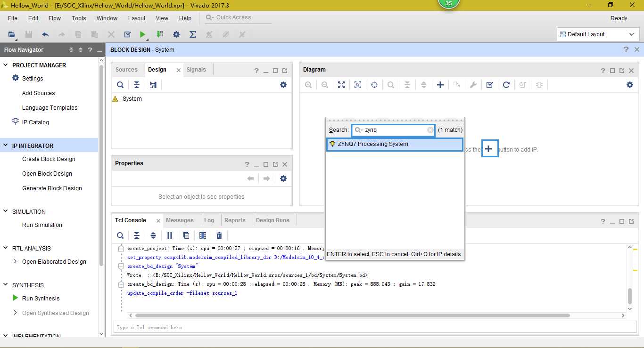Open the Tools menu
Image resolution: width=644 pixels, height=348 pixels.
pyautogui.click(x=79, y=18)
